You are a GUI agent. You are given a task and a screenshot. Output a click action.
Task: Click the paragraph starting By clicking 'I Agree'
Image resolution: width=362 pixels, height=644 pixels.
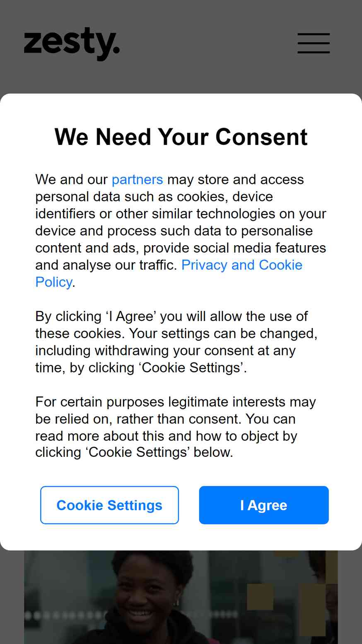[176, 342]
